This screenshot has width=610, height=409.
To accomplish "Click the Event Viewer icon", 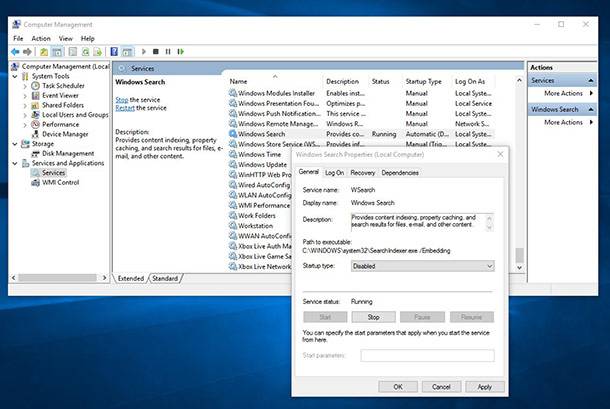I will 35,95.
